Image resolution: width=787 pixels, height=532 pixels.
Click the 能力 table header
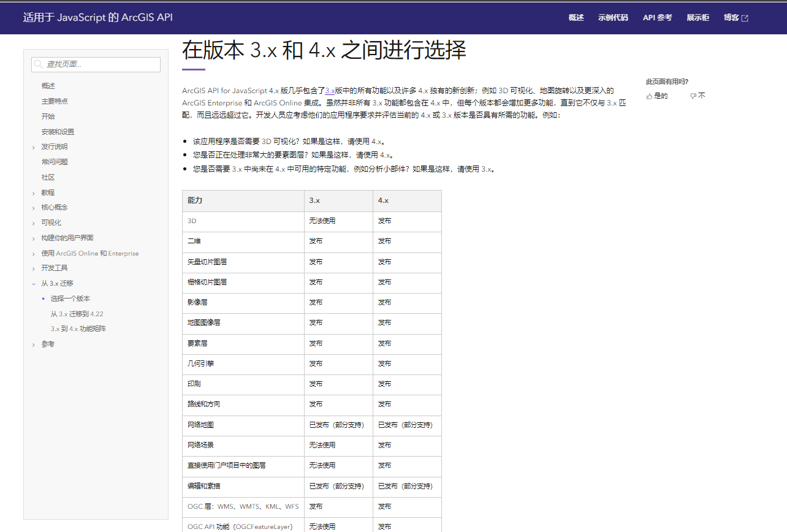click(194, 200)
